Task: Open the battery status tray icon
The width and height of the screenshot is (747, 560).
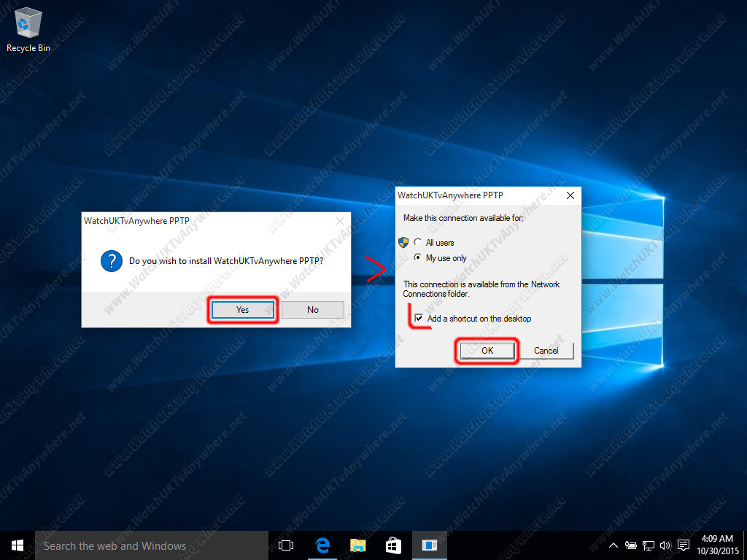Action: (x=631, y=545)
